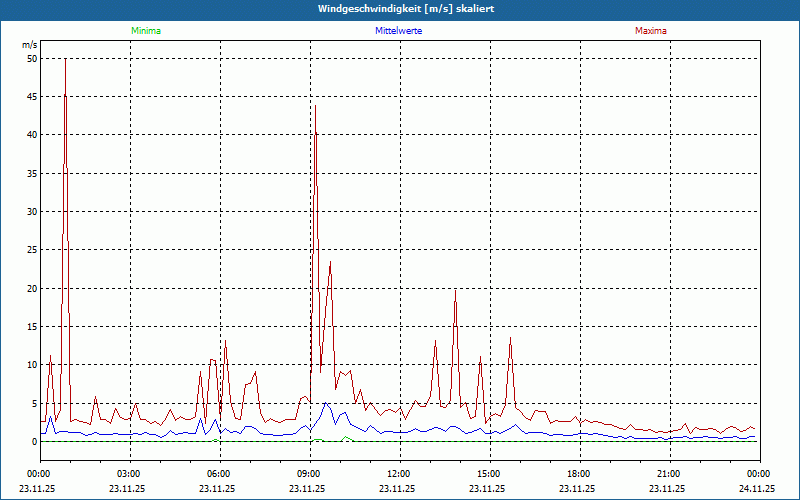
Task: Click the 03:00 time label on the x-axis
Action: (x=129, y=474)
